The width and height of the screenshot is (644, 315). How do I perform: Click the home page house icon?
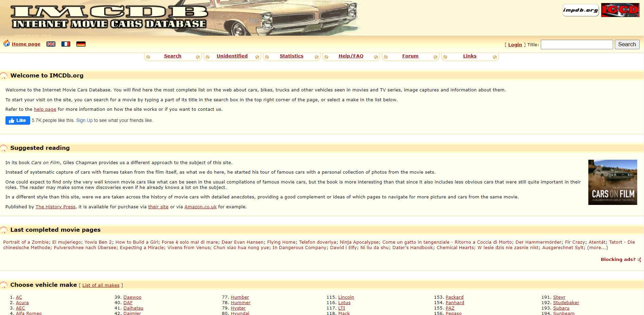click(x=6, y=43)
